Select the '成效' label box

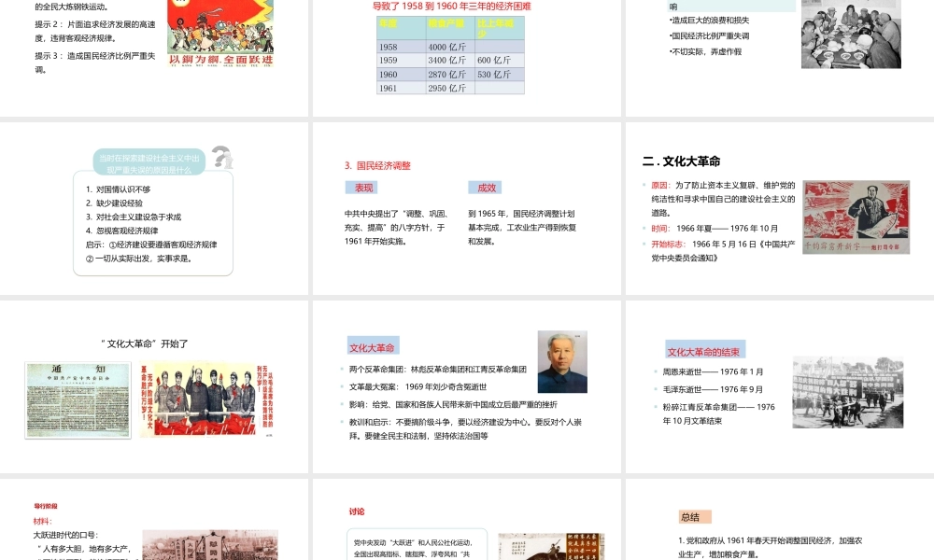click(485, 188)
